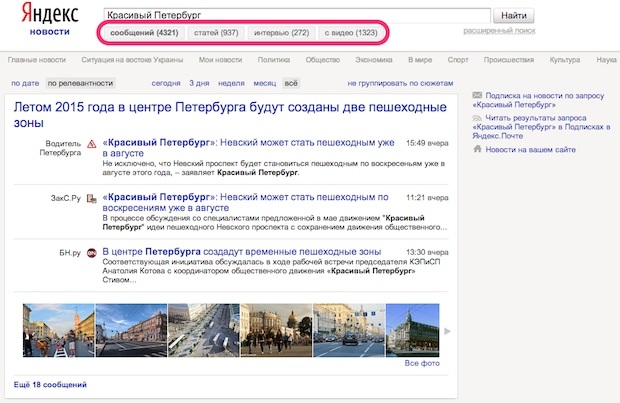Open the 'Все фото' link
Image resolution: width=620 pixels, height=403 pixels.
[x=422, y=363]
